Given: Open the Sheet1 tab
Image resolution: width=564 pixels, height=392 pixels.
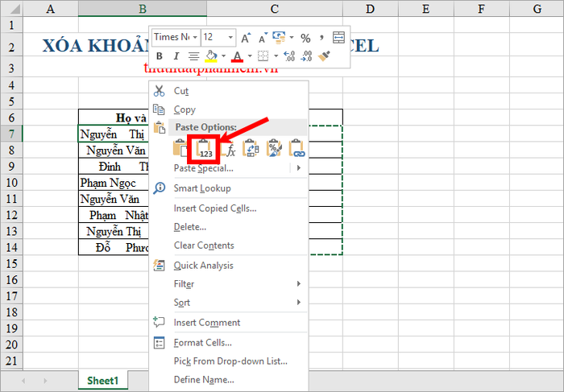Looking at the screenshot, I should click(x=103, y=381).
